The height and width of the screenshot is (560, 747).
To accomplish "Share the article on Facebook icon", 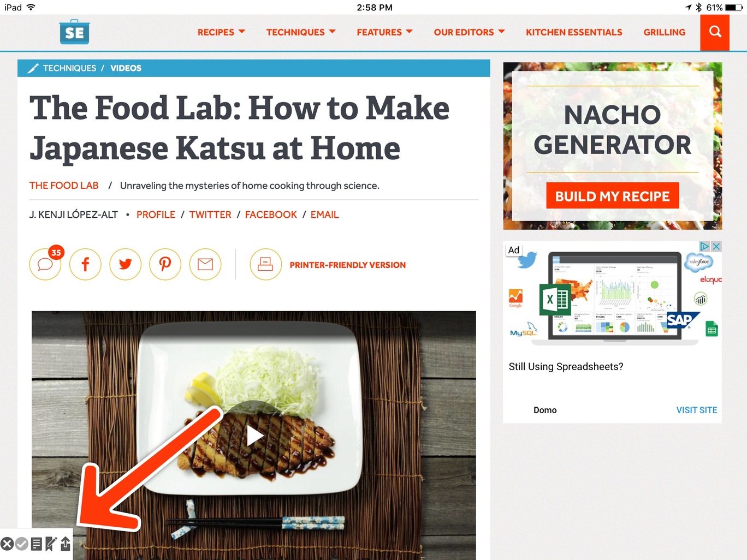I will 85,264.
